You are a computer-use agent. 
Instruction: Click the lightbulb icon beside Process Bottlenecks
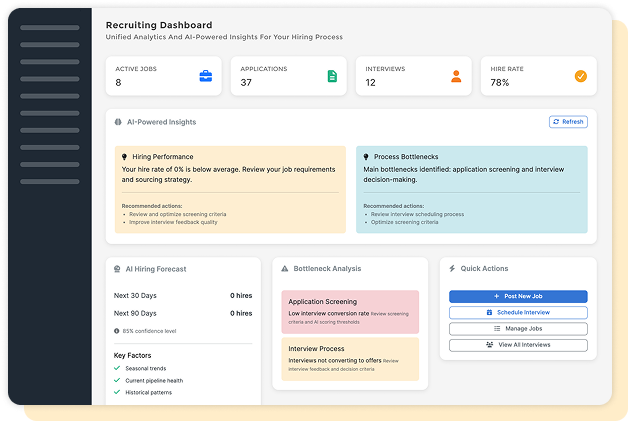pyautogui.click(x=366, y=157)
